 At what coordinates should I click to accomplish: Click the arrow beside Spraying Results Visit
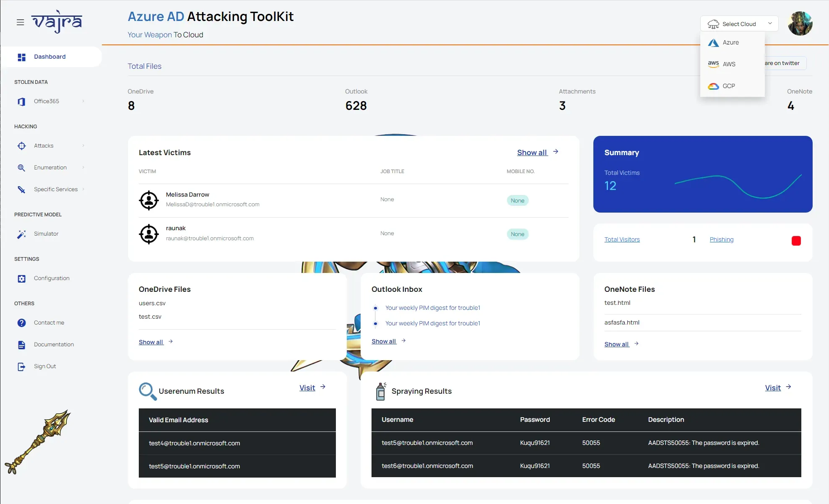(788, 387)
